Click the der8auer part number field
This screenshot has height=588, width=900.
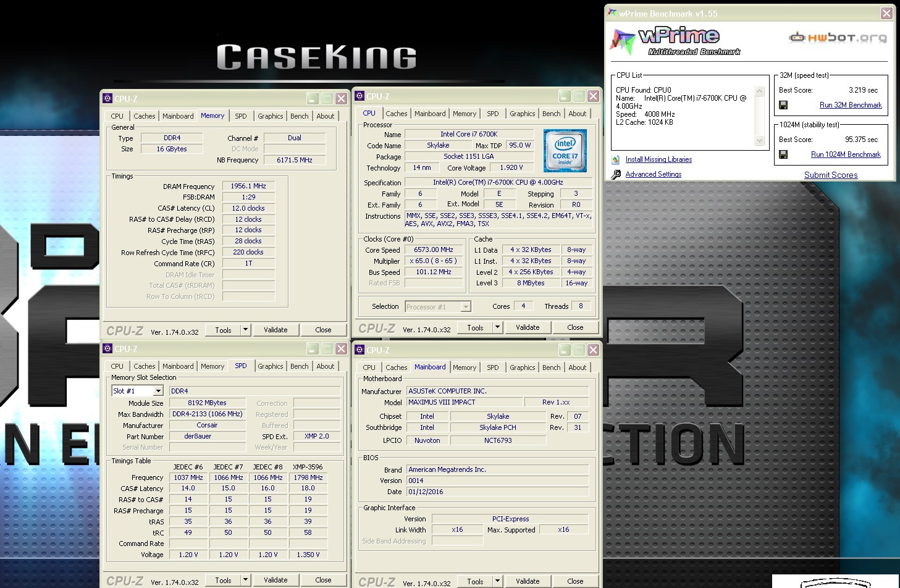tap(206, 436)
